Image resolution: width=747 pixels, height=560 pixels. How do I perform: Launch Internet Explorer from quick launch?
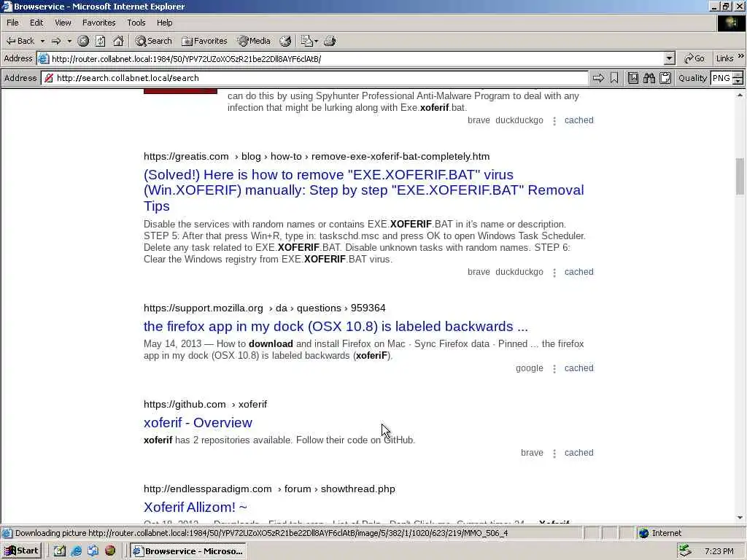coord(76,551)
